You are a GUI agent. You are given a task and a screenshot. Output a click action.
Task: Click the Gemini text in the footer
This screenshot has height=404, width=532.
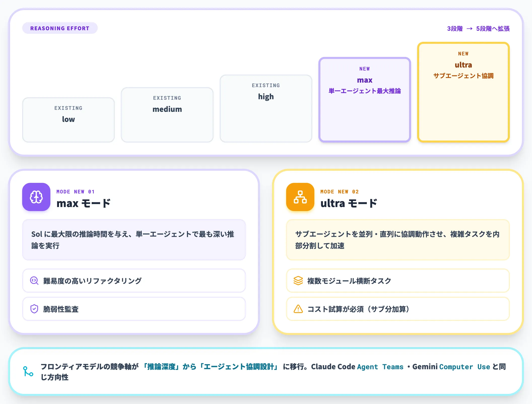click(425, 367)
